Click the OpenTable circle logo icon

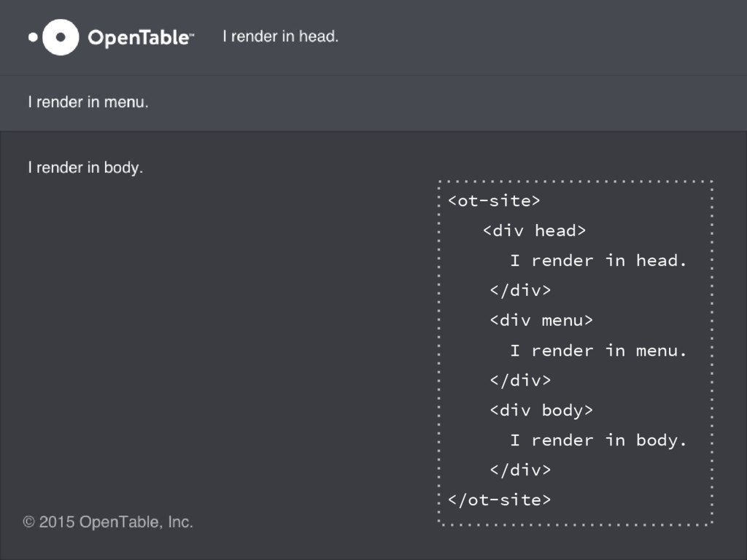(54, 37)
